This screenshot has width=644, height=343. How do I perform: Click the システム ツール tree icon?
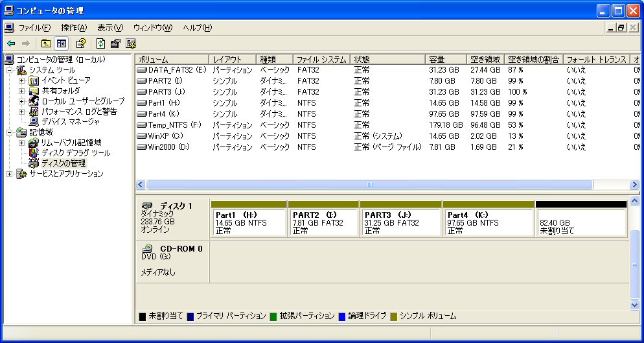21,70
